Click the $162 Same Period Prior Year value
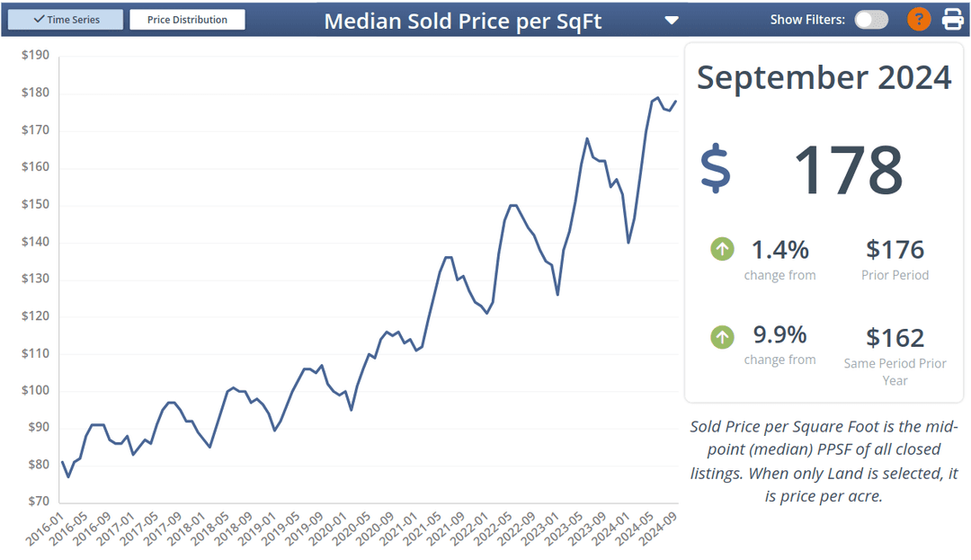Screen dimensions: 971x560 click(x=895, y=338)
